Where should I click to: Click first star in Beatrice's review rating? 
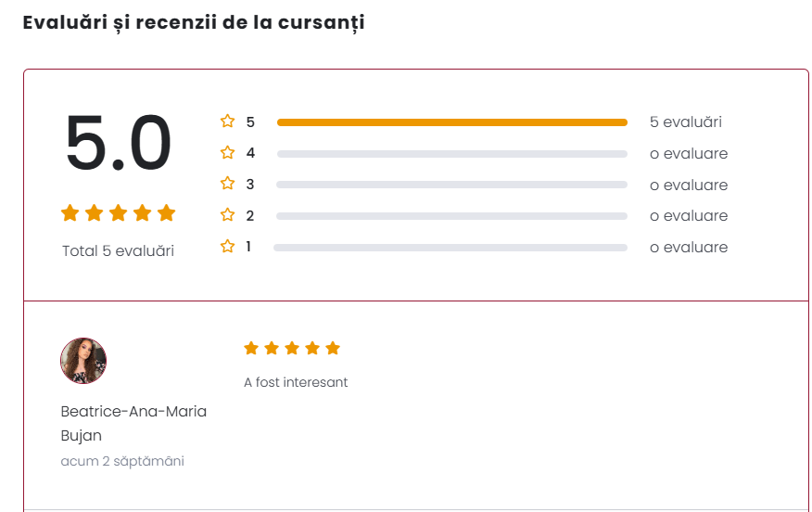pos(250,348)
